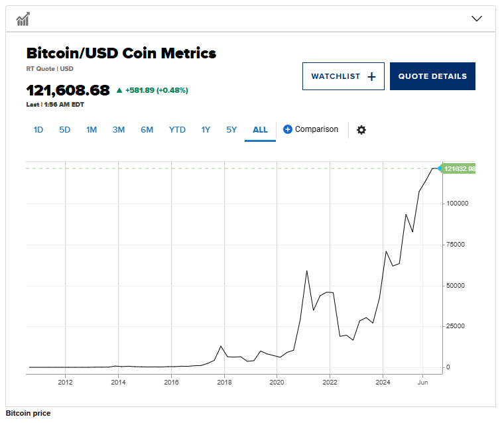Click the green current price marker 121632.98
This screenshot has width=504, height=423.
(459, 168)
